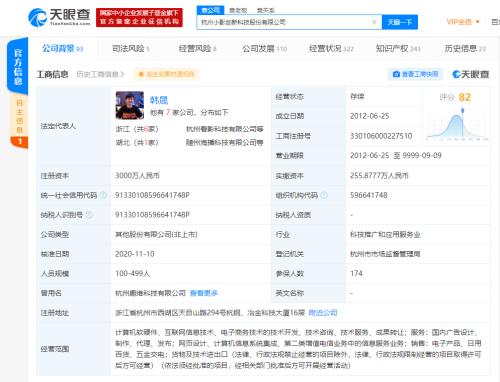The height and width of the screenshot is (382, 500).
Task: Click the 附近公司 link after address
Action: click(x=323, y=313)
